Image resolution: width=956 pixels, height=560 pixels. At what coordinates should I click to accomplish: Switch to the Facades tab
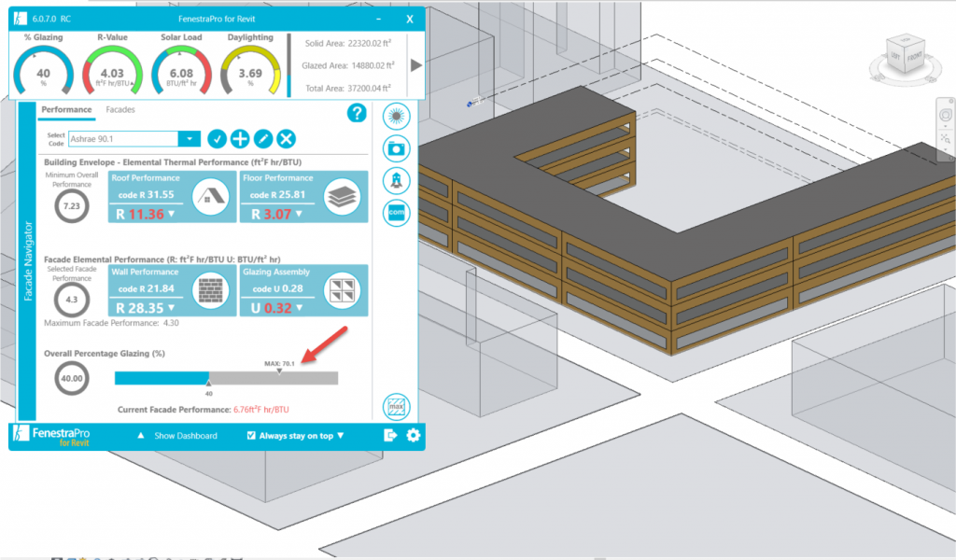click(120, 110)
